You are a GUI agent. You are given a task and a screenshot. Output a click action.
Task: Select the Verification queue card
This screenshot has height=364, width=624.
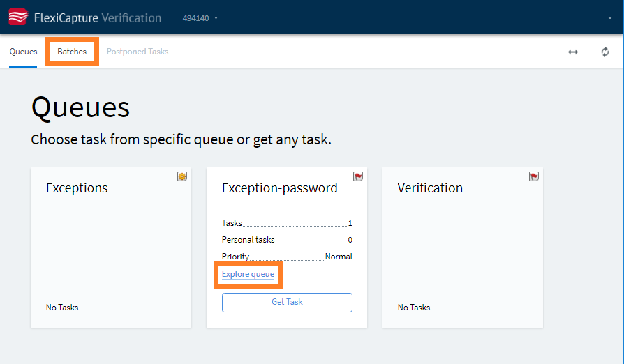(x=463, y=248)
